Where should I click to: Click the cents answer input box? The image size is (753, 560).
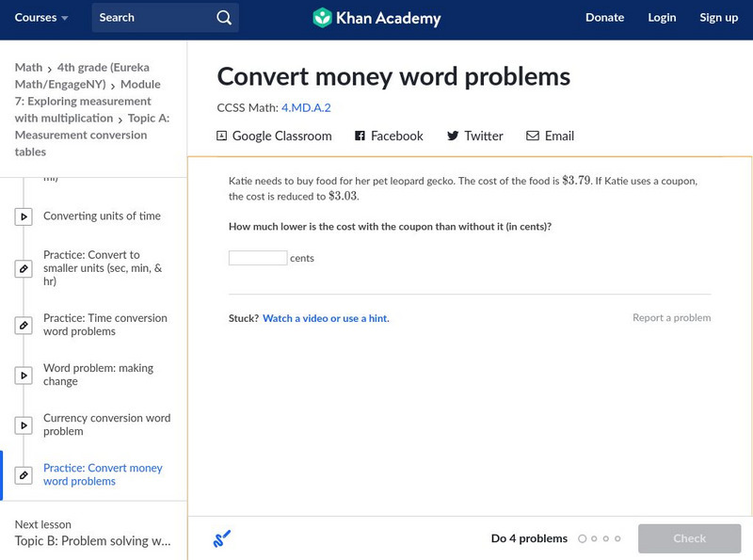click(258, 258)
